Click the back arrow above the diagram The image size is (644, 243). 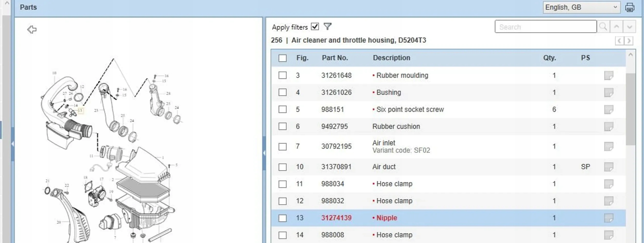coord(32,30)
